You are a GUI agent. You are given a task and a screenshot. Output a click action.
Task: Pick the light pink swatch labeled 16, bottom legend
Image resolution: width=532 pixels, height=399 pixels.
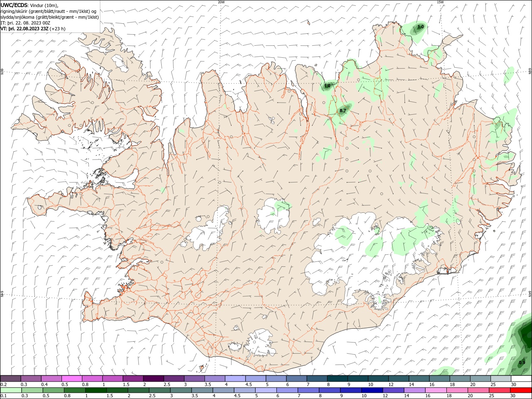tap(436, 390)
